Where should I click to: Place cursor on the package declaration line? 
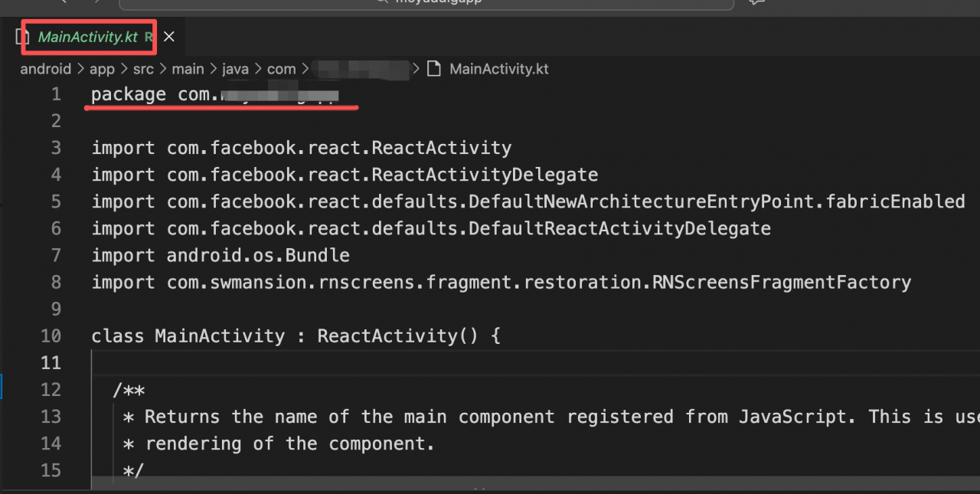(x=214, y=94)
